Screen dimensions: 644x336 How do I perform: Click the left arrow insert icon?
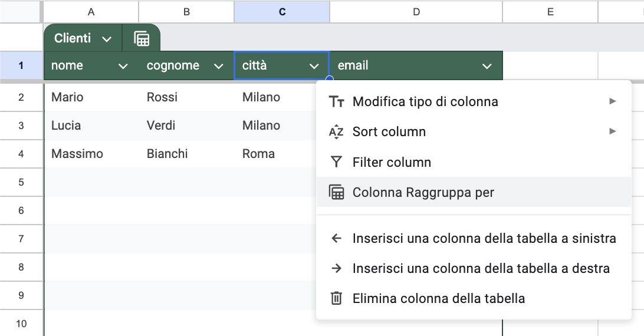pyautogui.click(x=336, y=238)
